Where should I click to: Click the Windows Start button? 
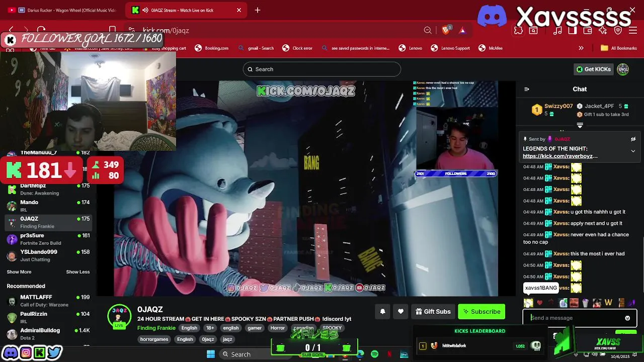coord(211,354)
